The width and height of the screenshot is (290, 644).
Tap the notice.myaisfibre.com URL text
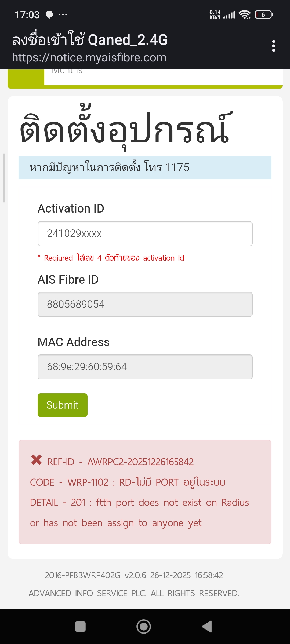pos(89,58)
